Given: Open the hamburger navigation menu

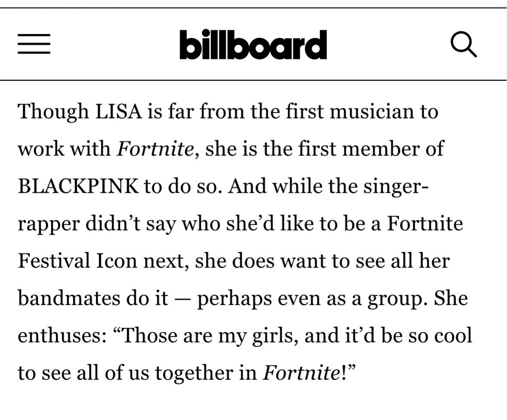Looking at the screenshot, I should 34,44.
